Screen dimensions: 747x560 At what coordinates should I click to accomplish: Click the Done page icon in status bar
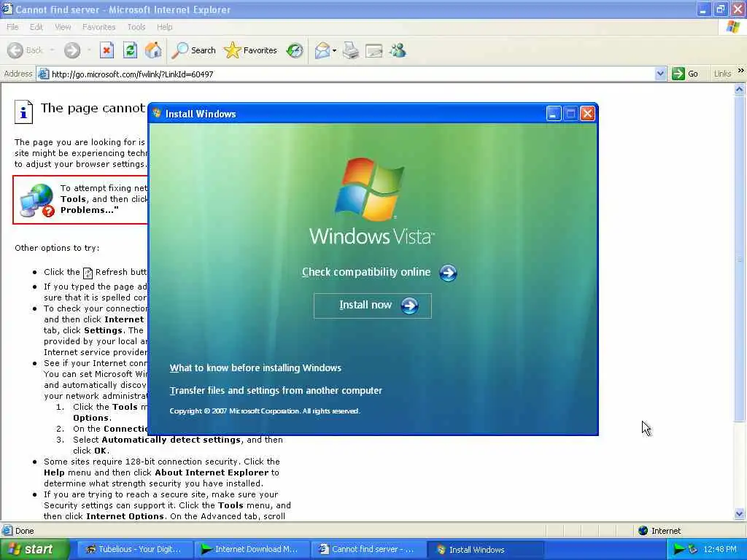pyautogui.click(x=7, y=531)
